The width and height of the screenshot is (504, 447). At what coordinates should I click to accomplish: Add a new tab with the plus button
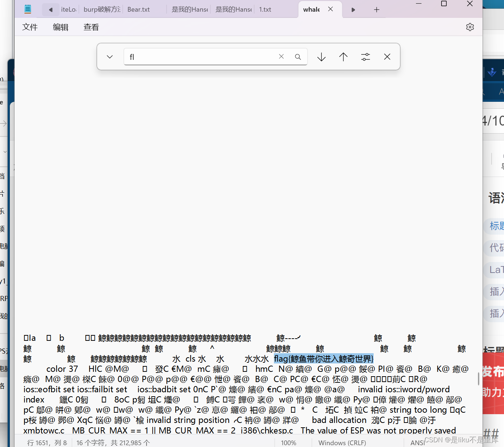[377, 10]
